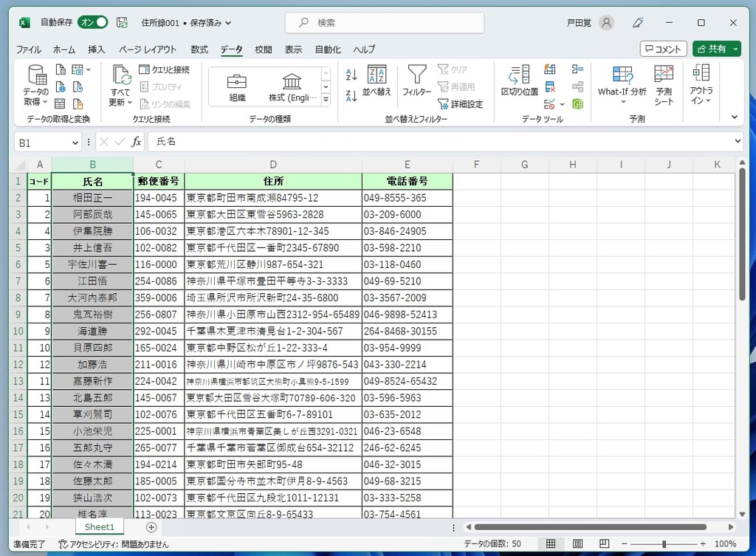Open the Review (校閲) tab

(x=264, y=49)
